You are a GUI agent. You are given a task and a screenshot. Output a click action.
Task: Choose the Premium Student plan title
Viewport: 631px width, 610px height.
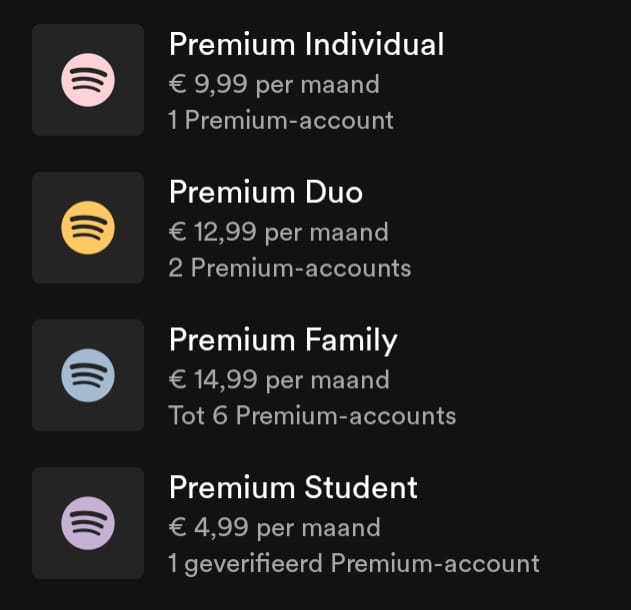point(293,488)
